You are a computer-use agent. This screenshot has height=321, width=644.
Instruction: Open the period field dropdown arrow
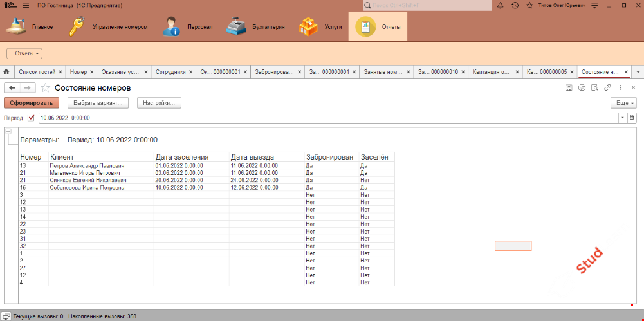[x=622, y=118]
